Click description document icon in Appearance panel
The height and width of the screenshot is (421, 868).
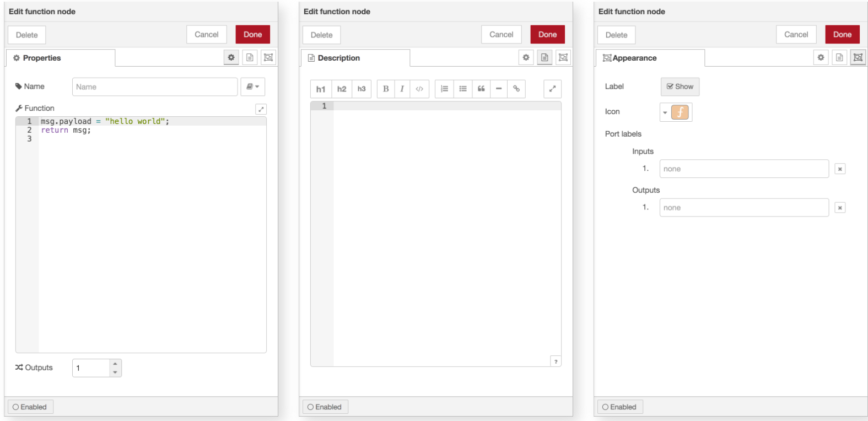[x=839, y=57]
